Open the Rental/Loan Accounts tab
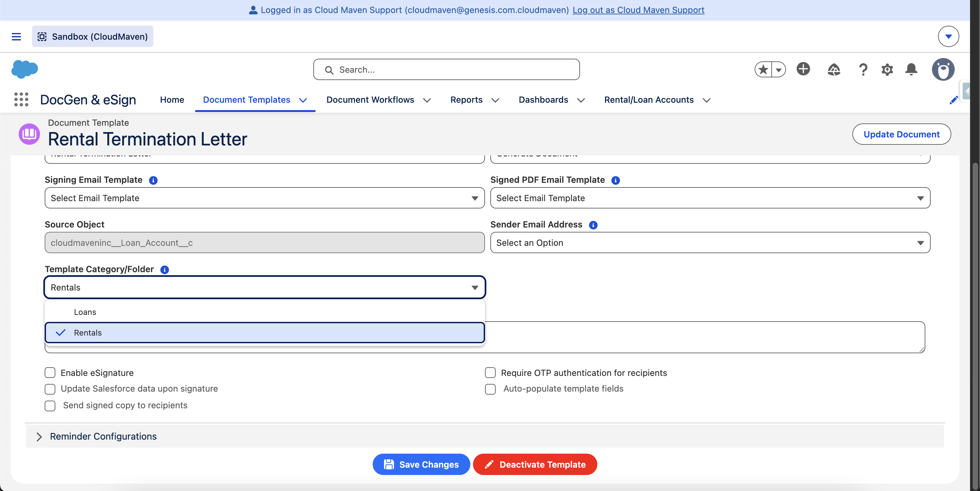Image resolution: width=980 pixels, height=491 pixels. pos(649,100)
